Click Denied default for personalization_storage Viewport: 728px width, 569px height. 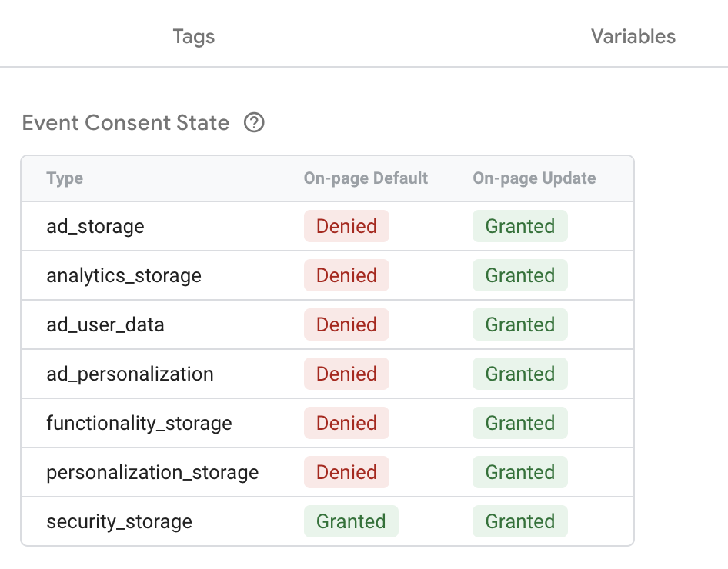[346, 472]
